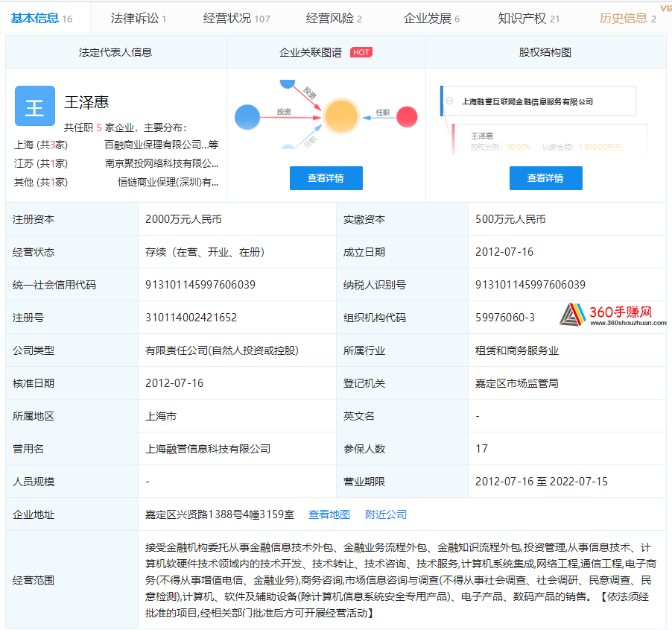Image resolution: width=672 pixels, height=630 pixels.
Task: Open 南京聚投网络科技 company link
Action: [162, 163]
